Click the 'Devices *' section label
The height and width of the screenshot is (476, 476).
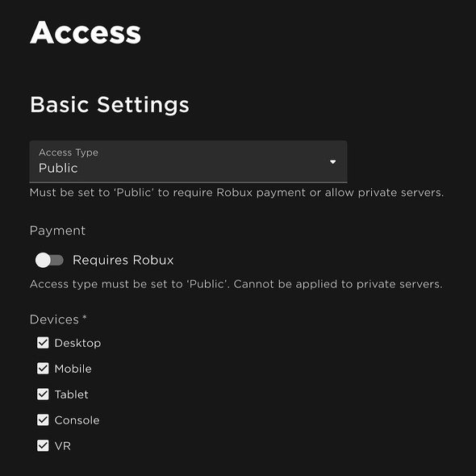pos(58,319)
